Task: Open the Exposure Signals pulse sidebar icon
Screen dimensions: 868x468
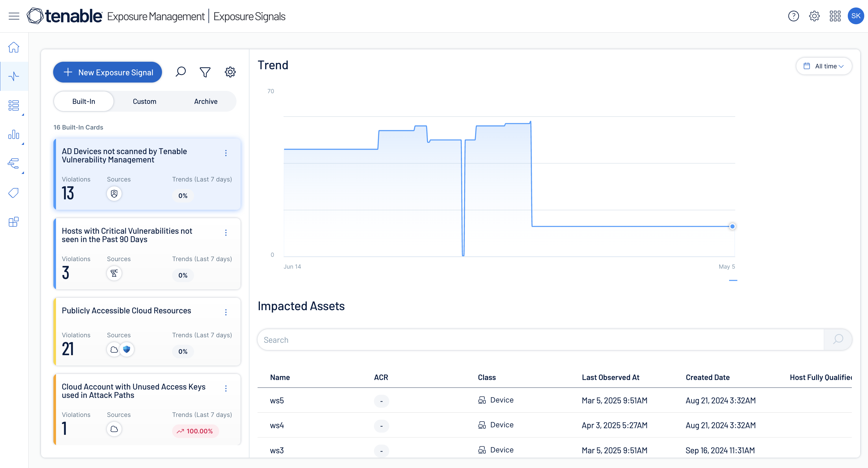Action: click(14, 76)
